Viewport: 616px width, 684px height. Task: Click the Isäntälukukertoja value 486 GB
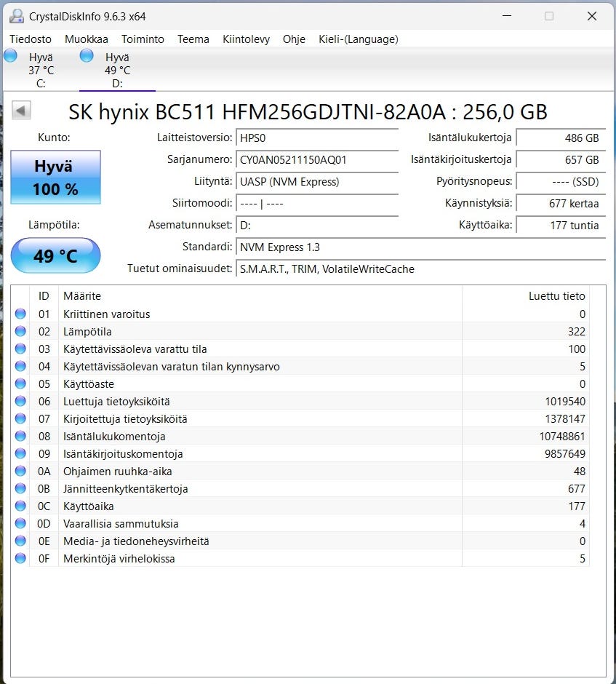point(561,138)
